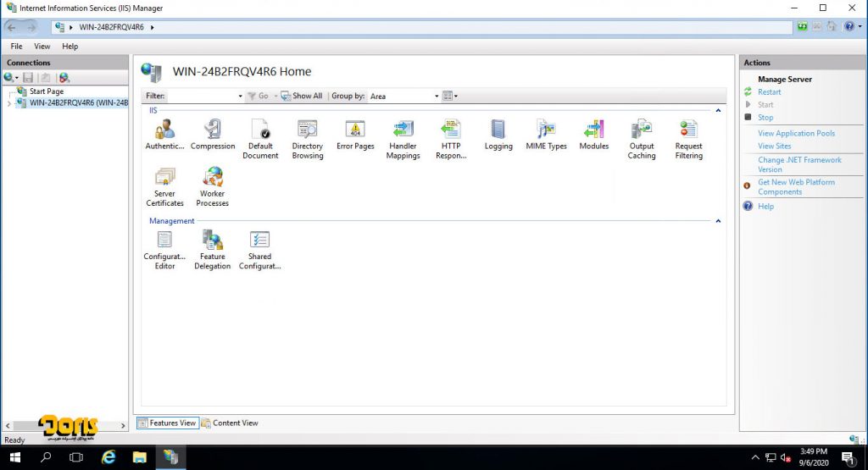Screen dimensions: 868x470
Task: Click the green refresh page icon
Action: click(802, 26)
